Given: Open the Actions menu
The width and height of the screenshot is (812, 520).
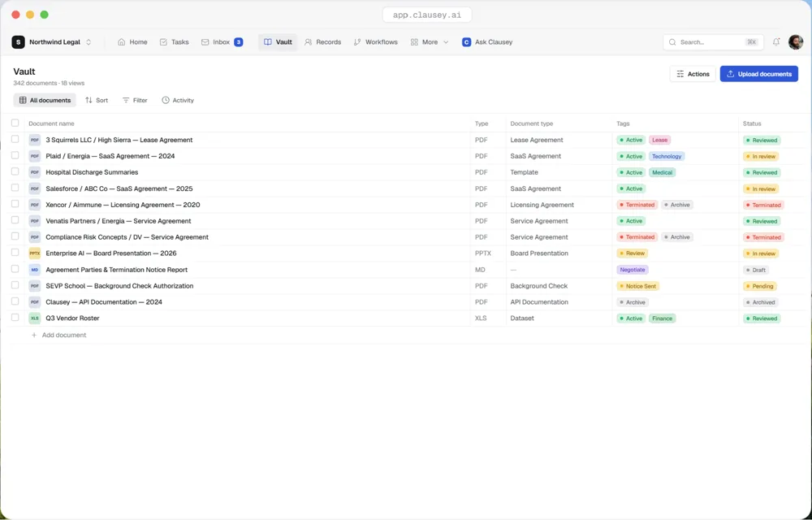Looking at the screenshot, I should point(693,74).
